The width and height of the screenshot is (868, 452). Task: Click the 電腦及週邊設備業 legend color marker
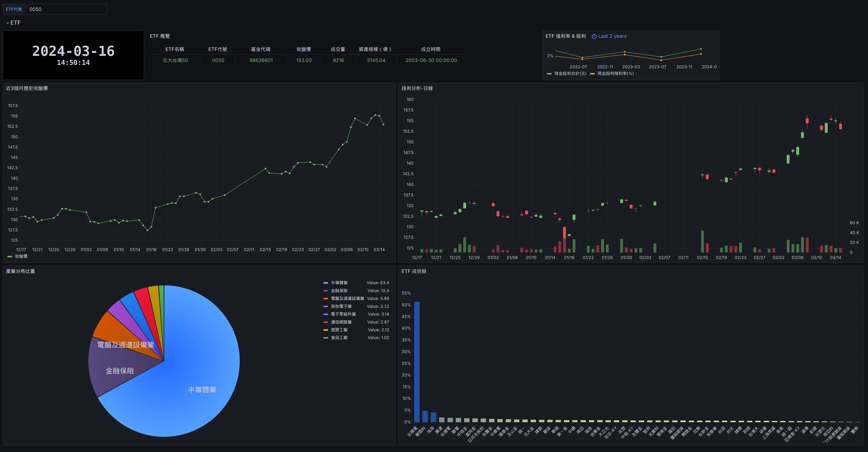(325, 299)
